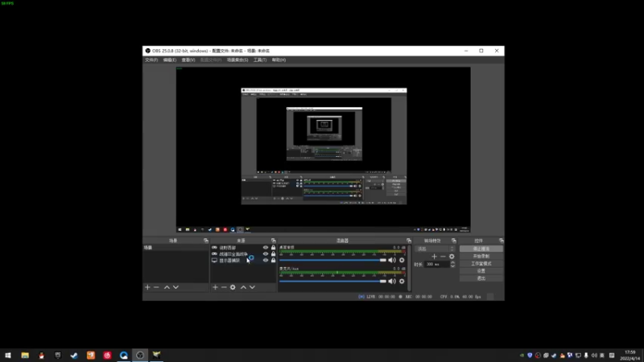644x362 pixels.
Task: Move the scene down with the arrow
Action: click(175, 287)
